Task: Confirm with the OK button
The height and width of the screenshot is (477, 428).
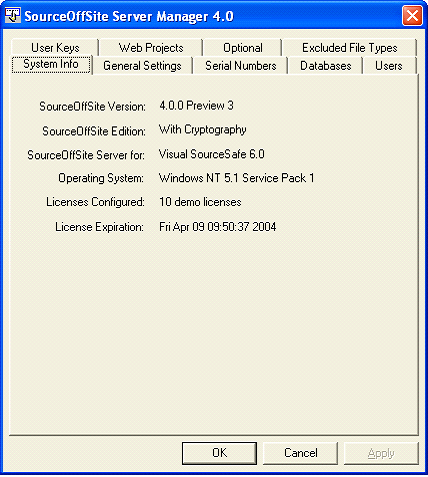Action: coord(219,453)
